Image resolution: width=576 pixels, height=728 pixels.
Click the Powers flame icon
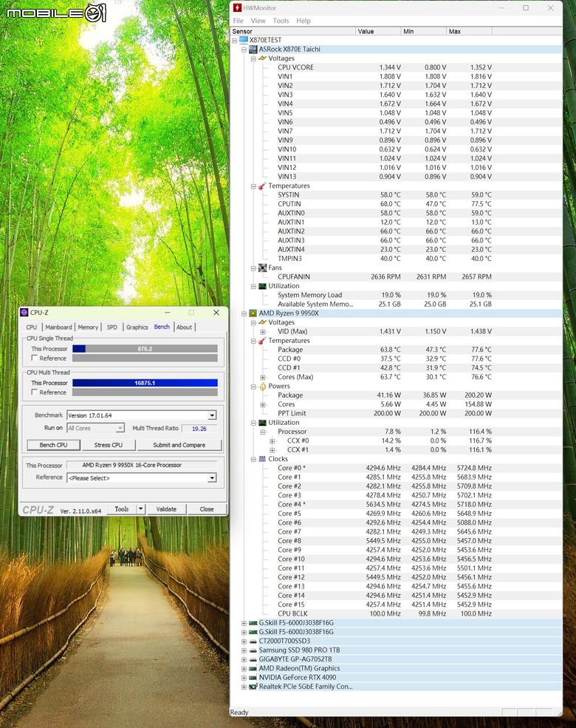[262, 387]
